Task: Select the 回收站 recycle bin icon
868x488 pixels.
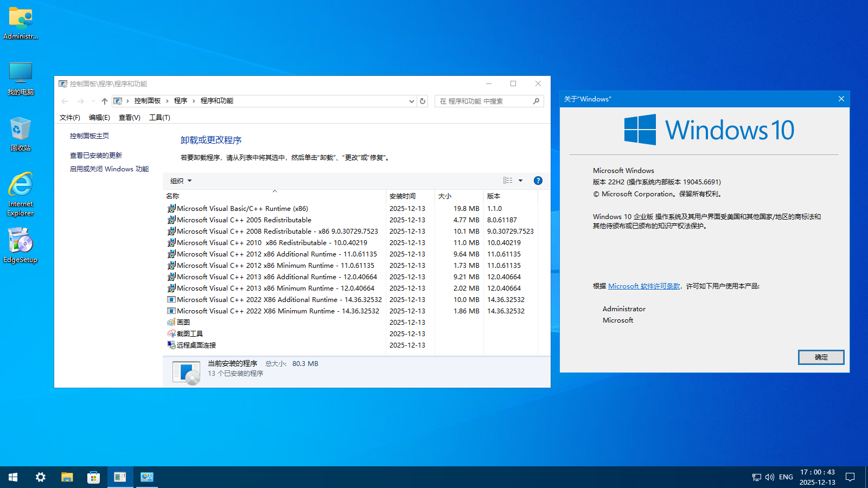Action: [x=21, y=134]
